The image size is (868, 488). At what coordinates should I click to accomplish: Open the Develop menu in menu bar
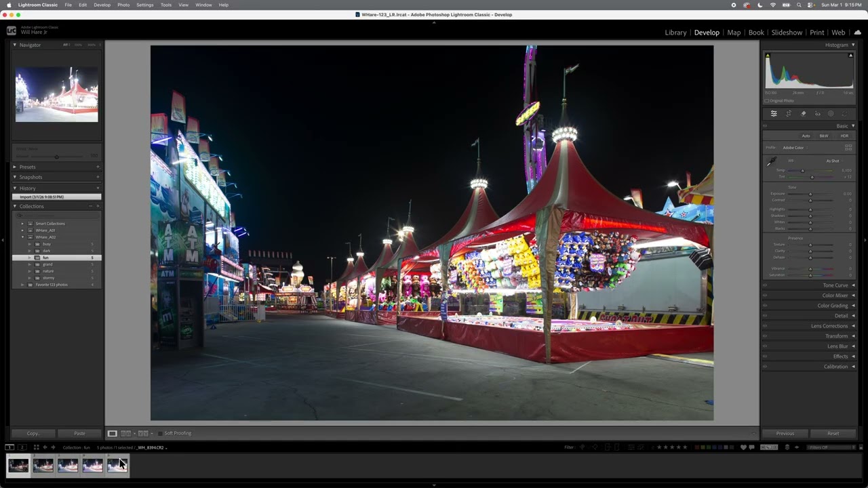(102, 5)
